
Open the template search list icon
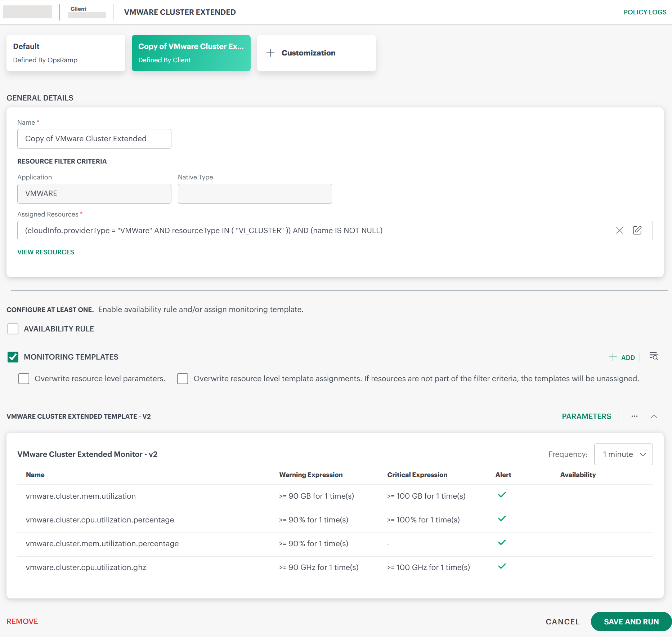(654, 357)
